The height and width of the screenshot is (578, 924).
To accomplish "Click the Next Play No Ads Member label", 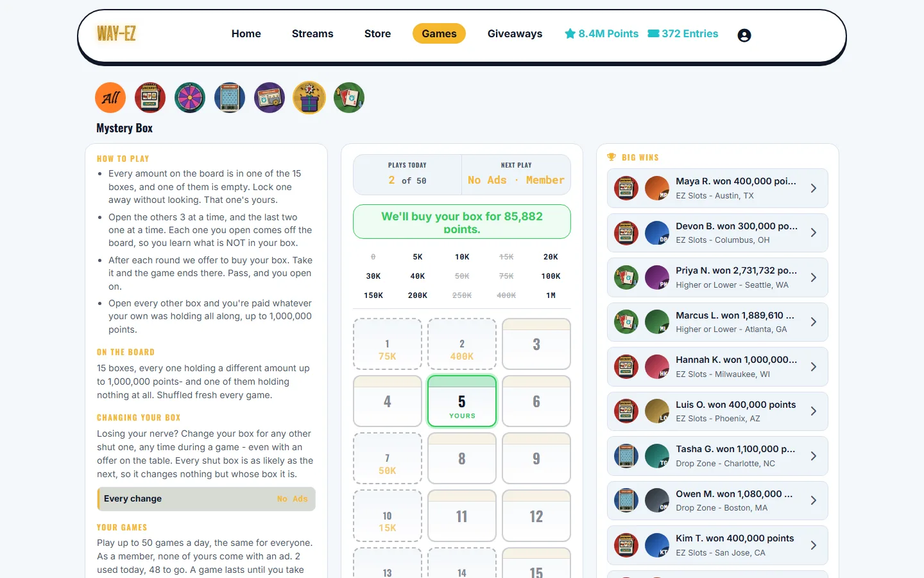I will (x=516, y=174).
